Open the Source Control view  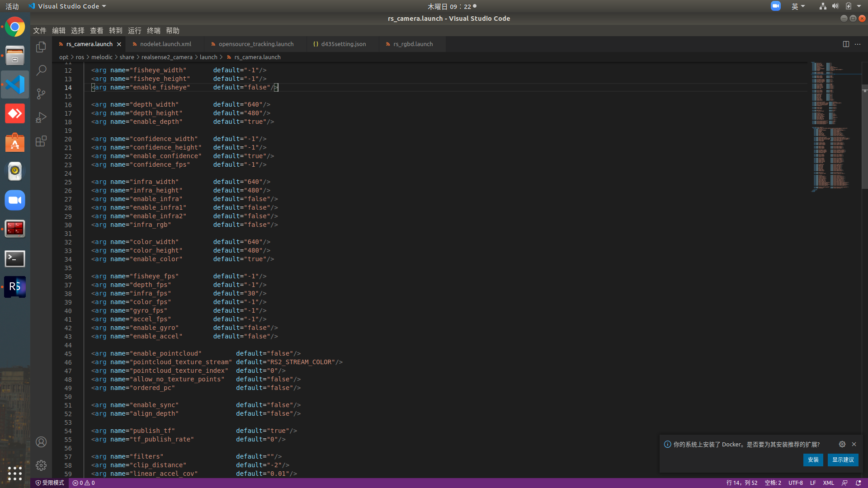[x=41, y=94]
